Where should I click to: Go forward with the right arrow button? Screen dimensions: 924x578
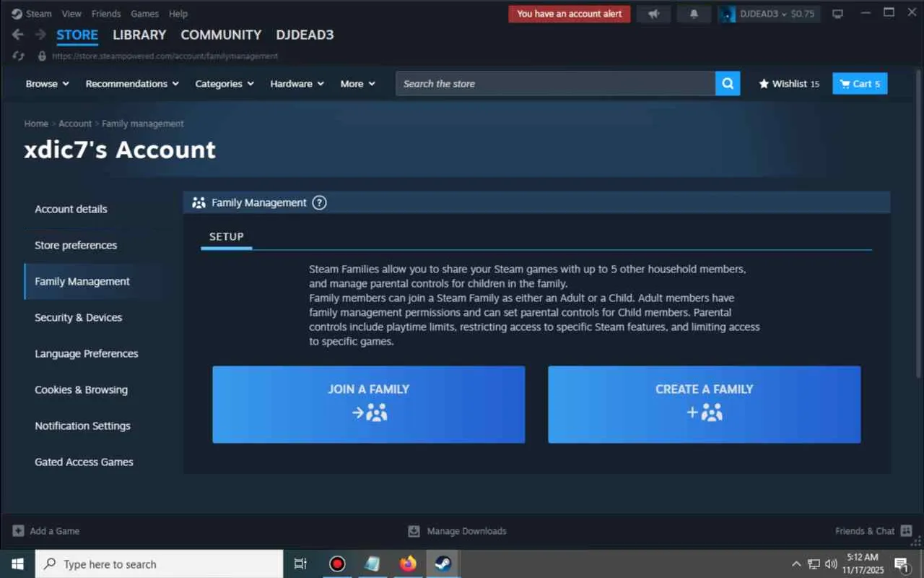[x=40, y=35]
